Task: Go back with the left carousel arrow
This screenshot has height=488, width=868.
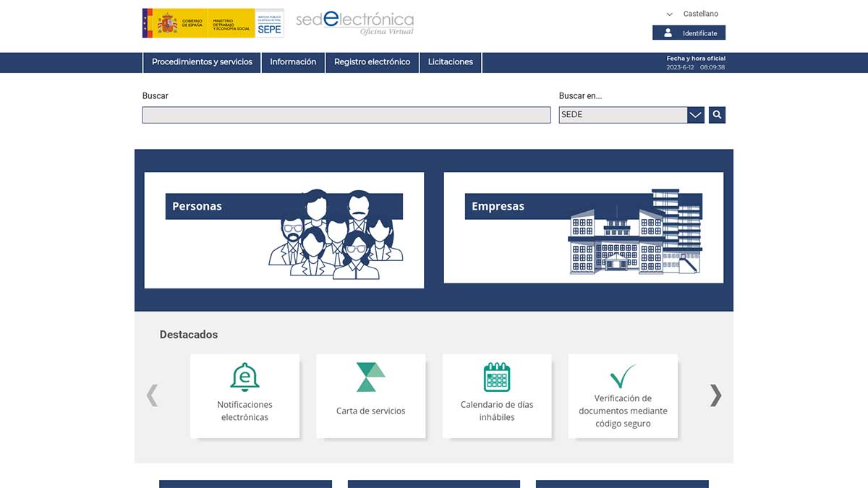Action: (152, 395)
